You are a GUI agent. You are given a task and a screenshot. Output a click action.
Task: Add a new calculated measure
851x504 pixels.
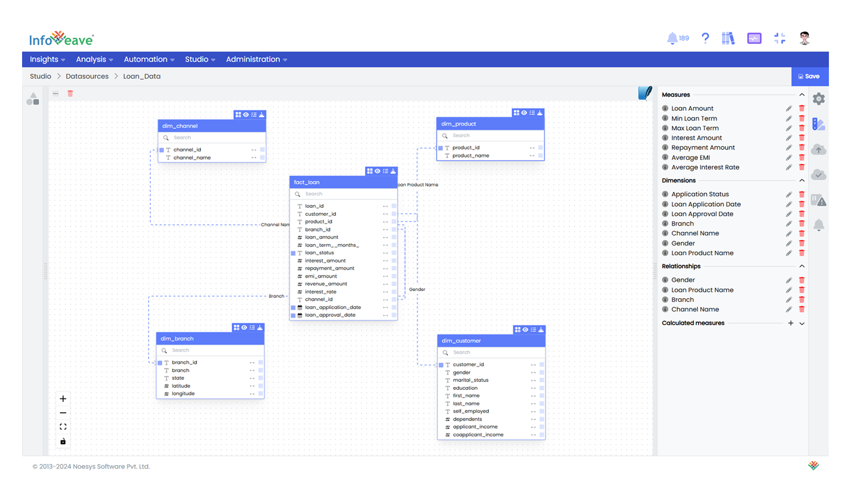[x=790, y=323]
